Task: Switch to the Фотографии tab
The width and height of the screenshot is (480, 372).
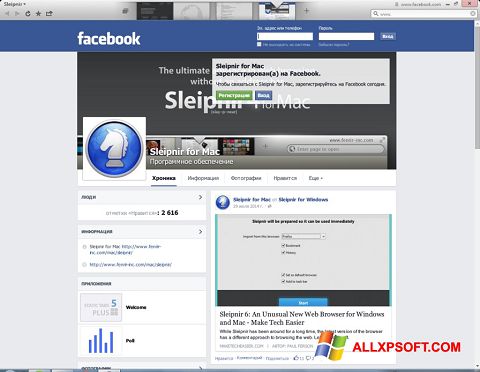Action: [x=246, y=178]
